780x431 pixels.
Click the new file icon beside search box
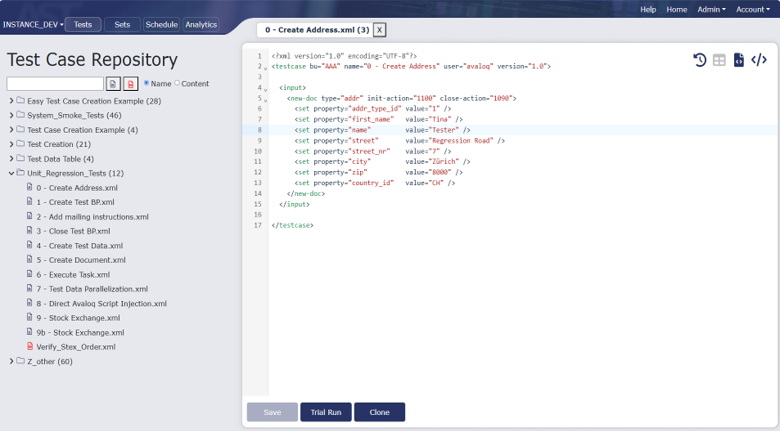pos(113,84)
